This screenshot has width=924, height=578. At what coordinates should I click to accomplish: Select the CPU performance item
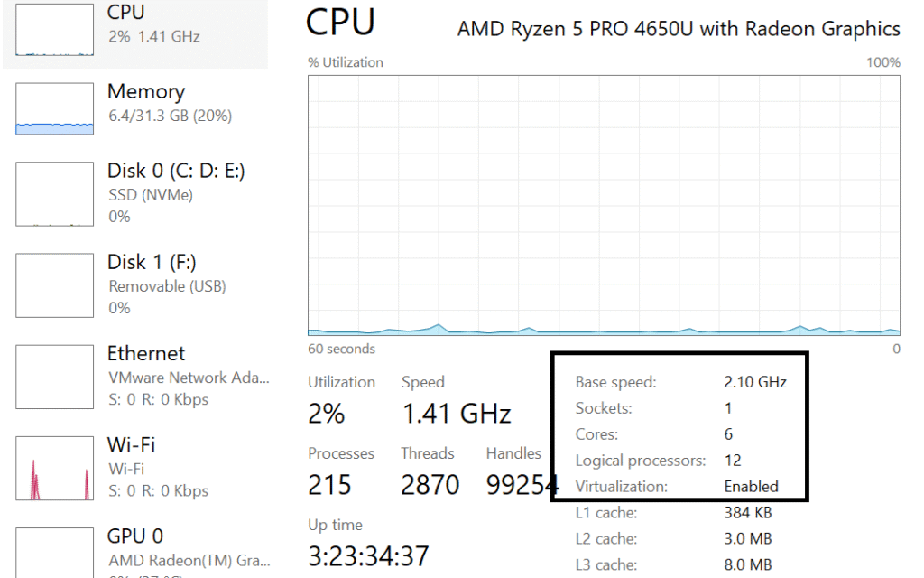coord(135,33)
